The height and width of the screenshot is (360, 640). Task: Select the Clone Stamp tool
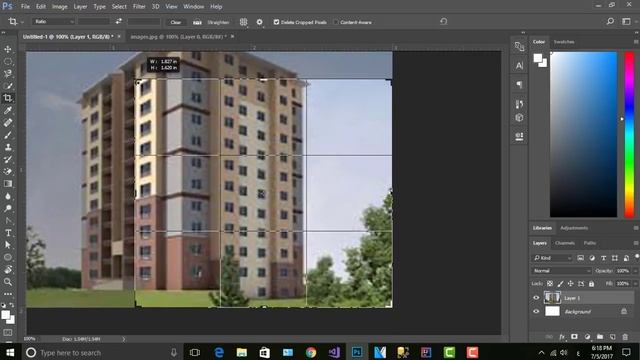pos(8,147)
